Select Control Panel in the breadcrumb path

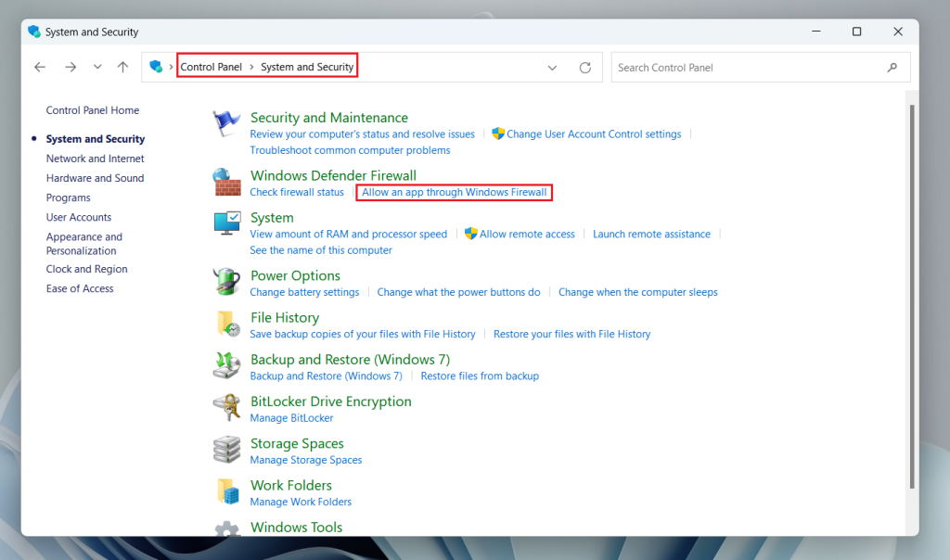click(x=211, y=66)
